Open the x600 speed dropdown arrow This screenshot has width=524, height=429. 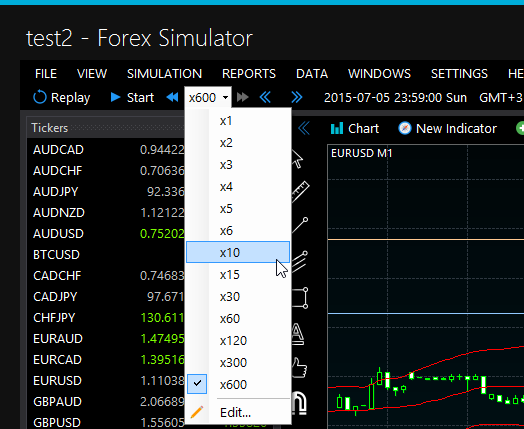(226, 98)
